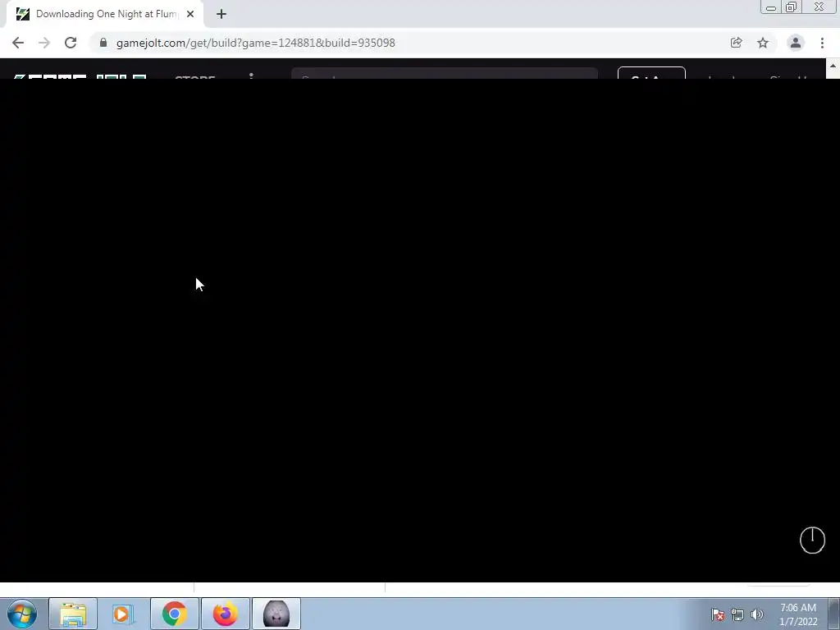
Task: Launch Windows Media Player from the taskbar
Action: (x=123, y=614)
